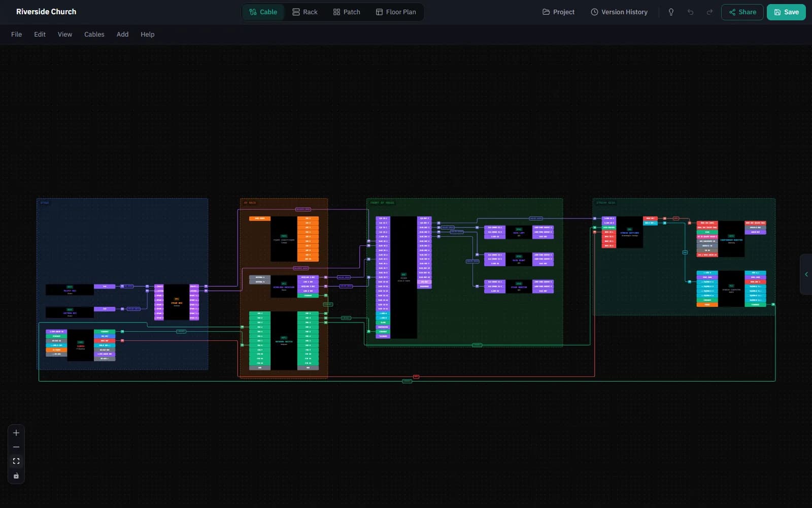Open the Floor Plan tab
Image resolution: width=812 pixels, height=508 pixels.
396,12
